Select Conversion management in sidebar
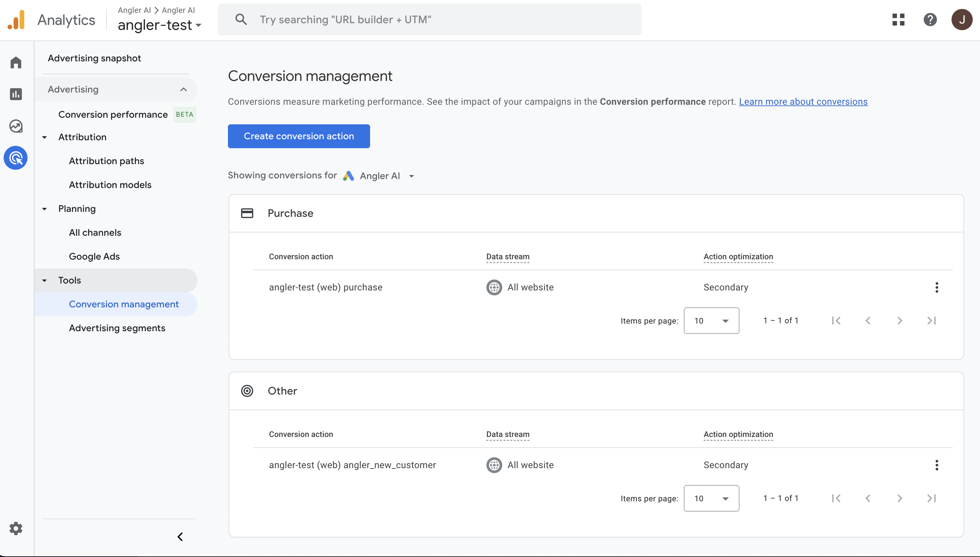Screen dimensions: 980x557 click(x=116, y=304)
